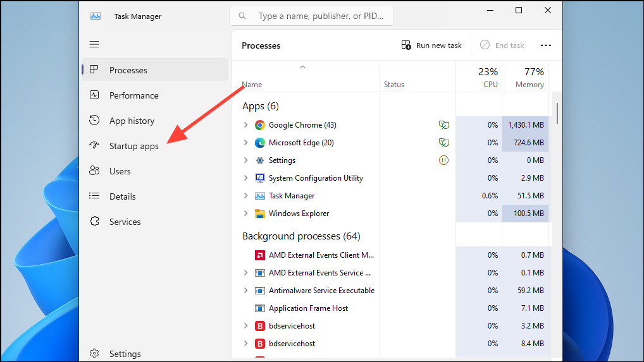
Task: Click the Microsoft Edge app icon
Action: [259, 143]
